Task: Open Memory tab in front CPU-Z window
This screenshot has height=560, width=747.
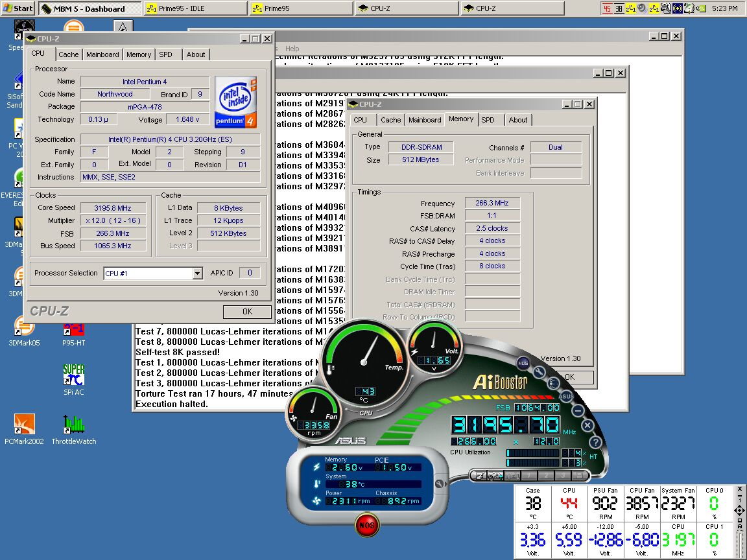Action: [139, 54]
